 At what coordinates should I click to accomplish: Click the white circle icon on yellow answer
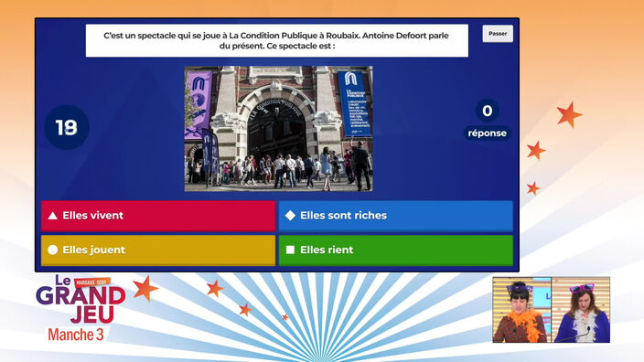click(x=52, y=250)
